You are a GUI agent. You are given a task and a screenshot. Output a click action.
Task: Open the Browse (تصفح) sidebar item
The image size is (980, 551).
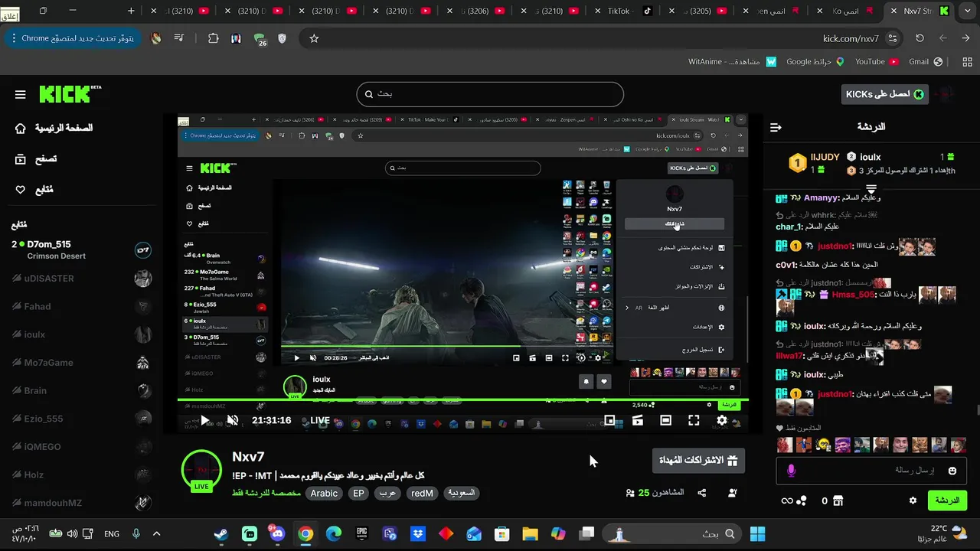36,159
